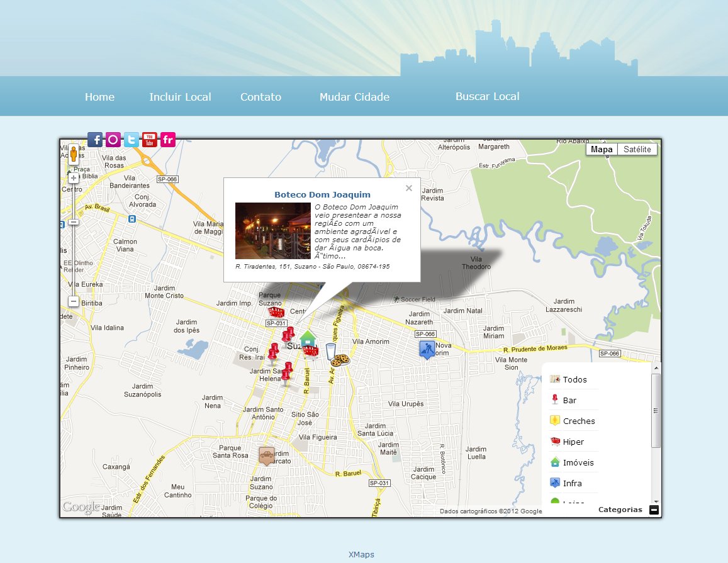728x563 pixels.
Task: Click the red basket marker below the house
Action: pyautogui.click(x=311, y=352)
